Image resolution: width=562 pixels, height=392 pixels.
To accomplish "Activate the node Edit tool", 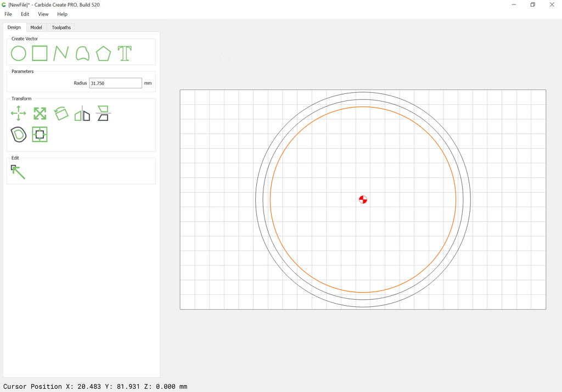I will click(18, 172).
